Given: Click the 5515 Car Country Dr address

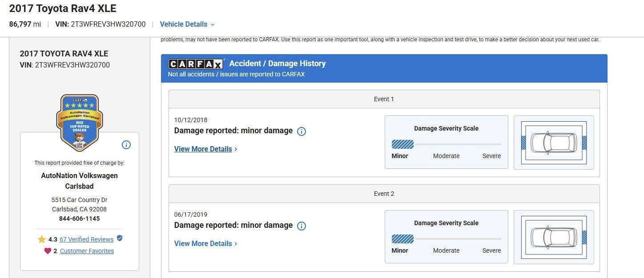Looking at the screenshot, I should coord(80,200).
